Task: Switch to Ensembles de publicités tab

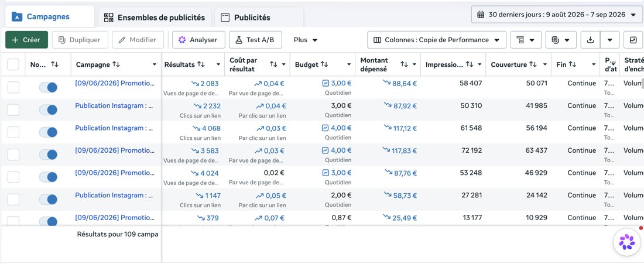Action: pos(155,18)
